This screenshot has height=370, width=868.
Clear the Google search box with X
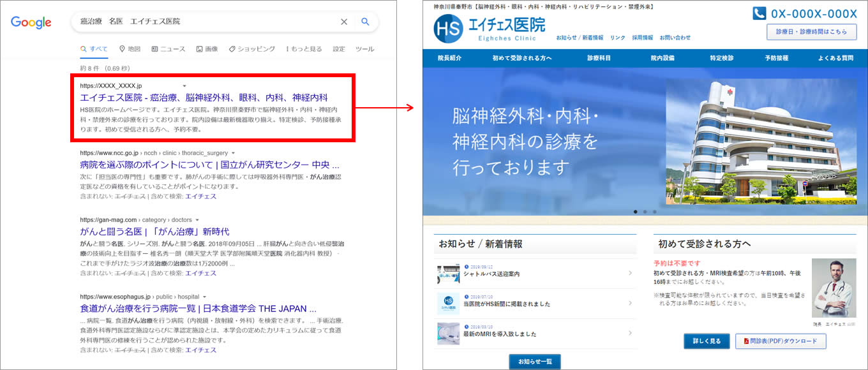tap(344, 22)
